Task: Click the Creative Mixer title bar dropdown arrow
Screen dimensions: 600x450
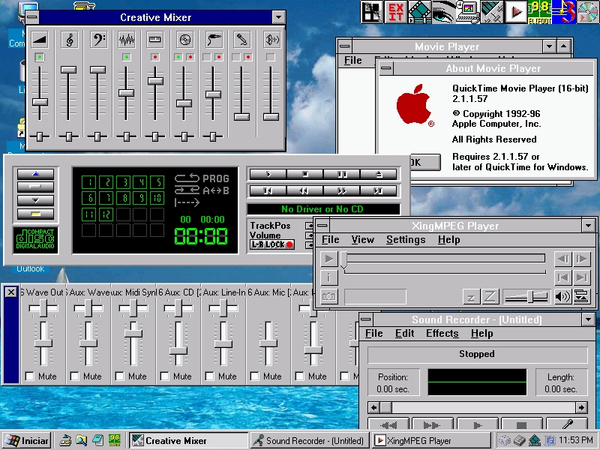Action: [x=278, y=17]
